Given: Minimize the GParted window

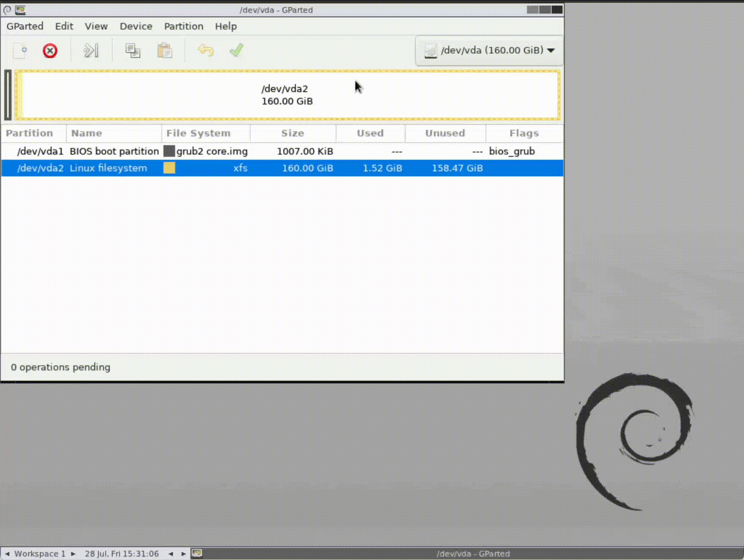Looking at the screenshot, I should tap(533, 9).
